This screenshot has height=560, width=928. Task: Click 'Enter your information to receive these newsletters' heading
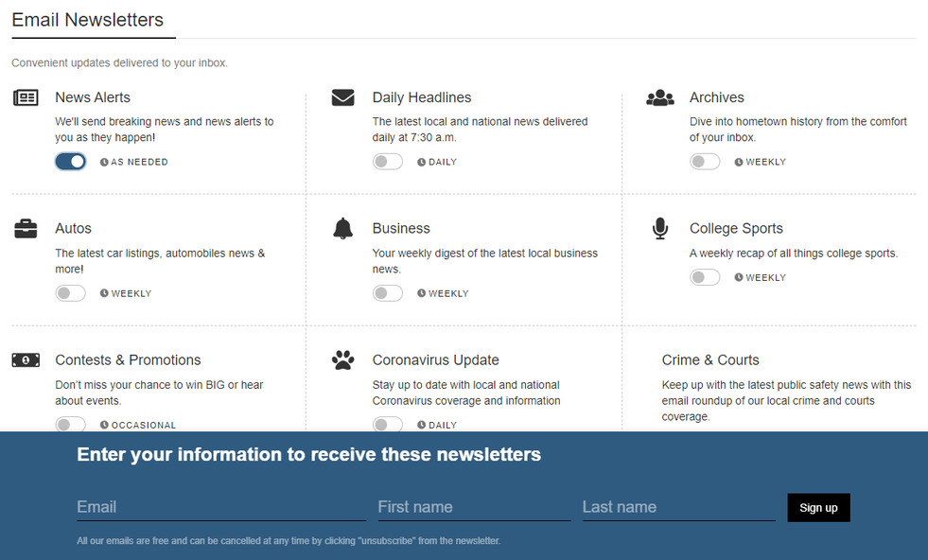click(x=309, y=454)
